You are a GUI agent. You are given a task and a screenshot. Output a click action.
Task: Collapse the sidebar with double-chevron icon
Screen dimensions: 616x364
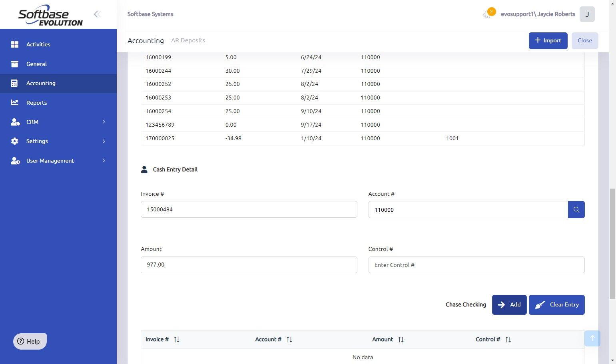click(97, 14)
